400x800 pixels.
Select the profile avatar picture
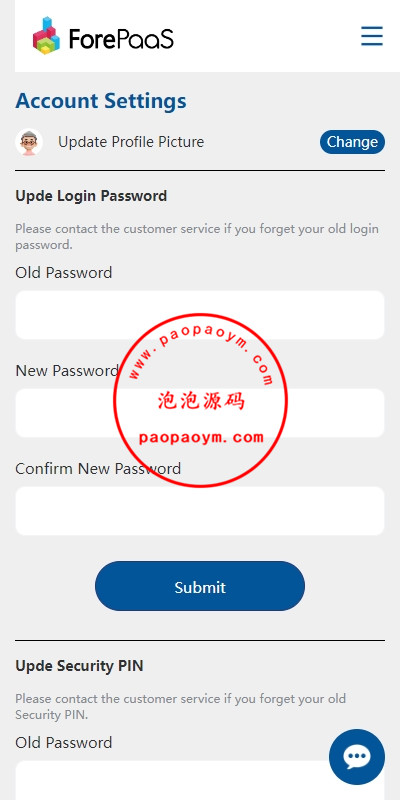(x=29, y=142)
